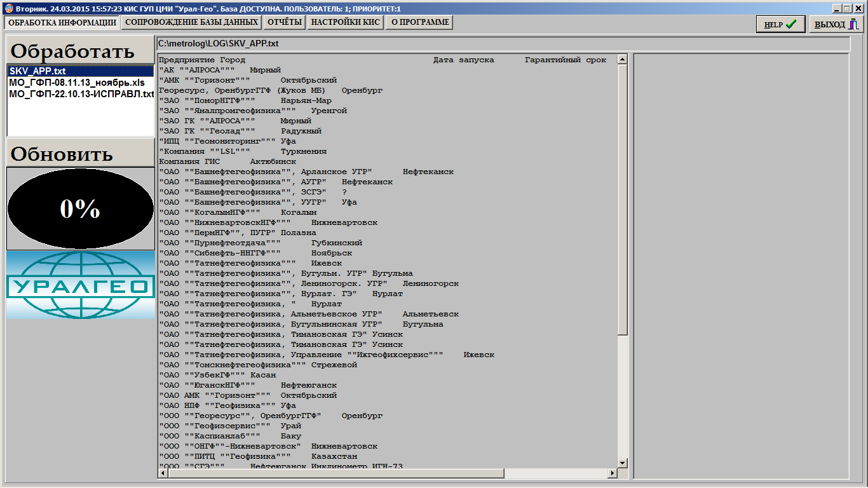Click the line Татнефтегеофизика, Альметьевское УГР
Screen dimensions: 868x488
(308, 314)
